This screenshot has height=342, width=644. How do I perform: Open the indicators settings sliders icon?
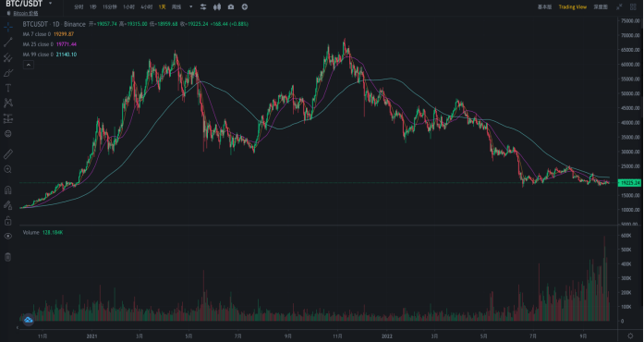(x=203, y=7)
